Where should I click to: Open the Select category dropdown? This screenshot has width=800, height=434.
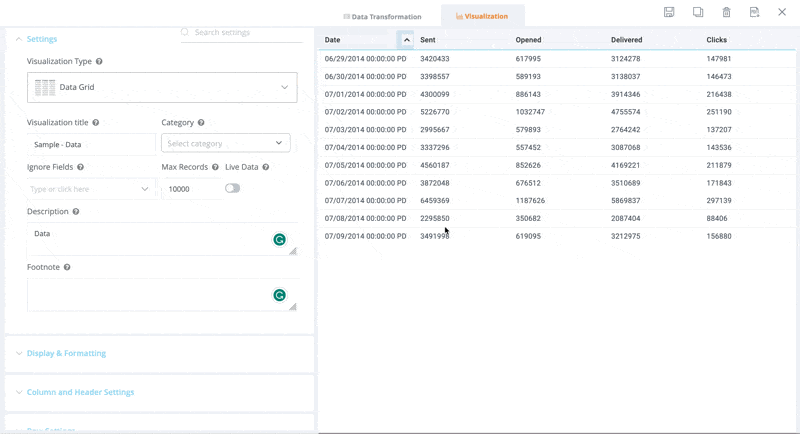[225, 143]
